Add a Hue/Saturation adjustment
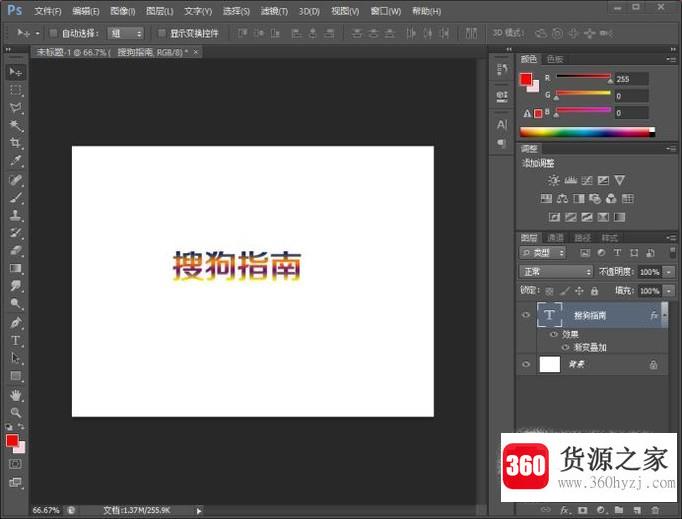 (545, 199)
